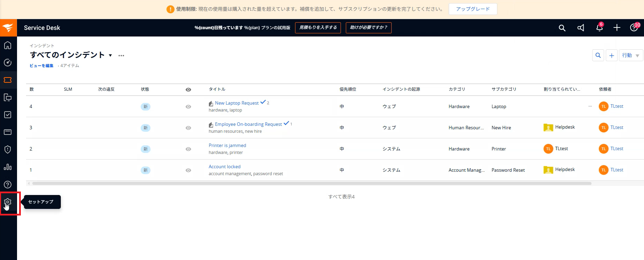Click the TLtest requester link in row 4
Screen dimensions: 644x260
click(617, 106)
